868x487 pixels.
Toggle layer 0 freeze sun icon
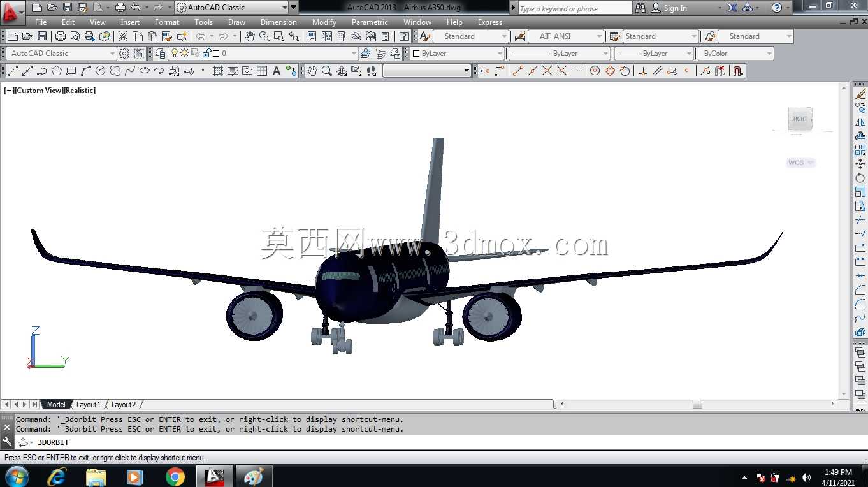click(x=184, y=54)
